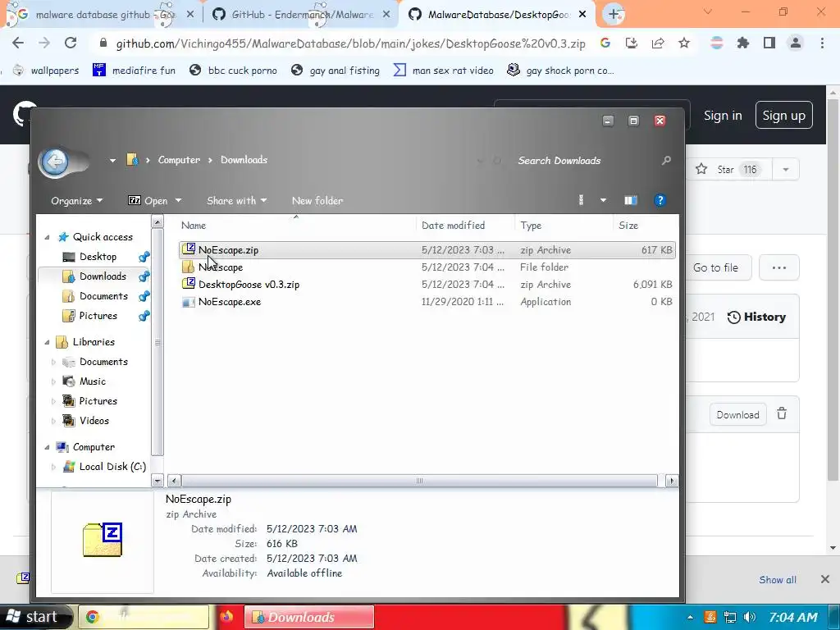Viewport: 840px width, 630px height.
Task: Open a new Chrome tab
Action: [x=614, y=15]
